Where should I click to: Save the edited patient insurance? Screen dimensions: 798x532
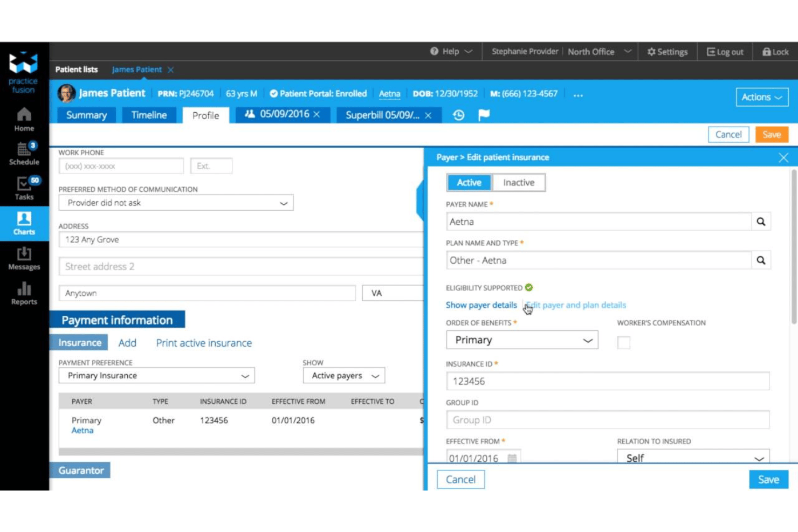click(x=768, y=480)
